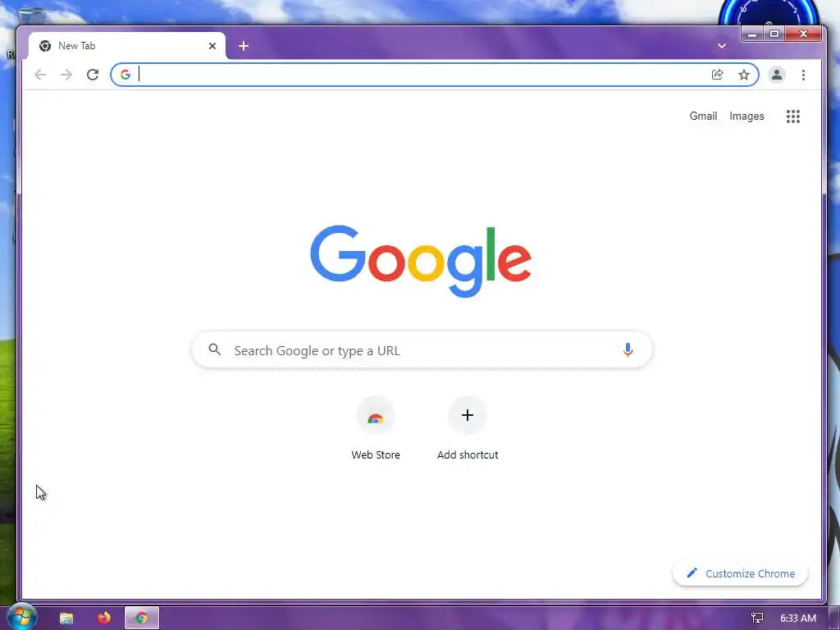Open a new tab with plus button
The width and height of the screenshot is (840, 630).
click(244, 46)
